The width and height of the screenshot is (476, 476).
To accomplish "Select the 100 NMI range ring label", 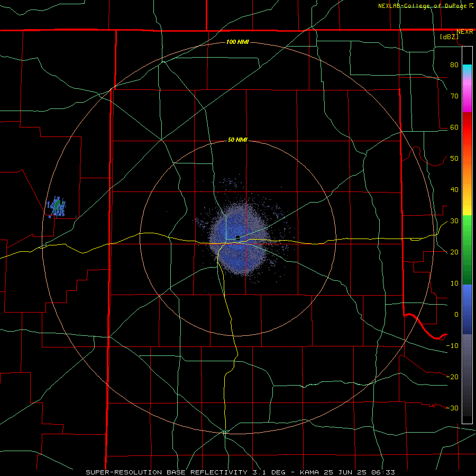I will pos(237,42).
